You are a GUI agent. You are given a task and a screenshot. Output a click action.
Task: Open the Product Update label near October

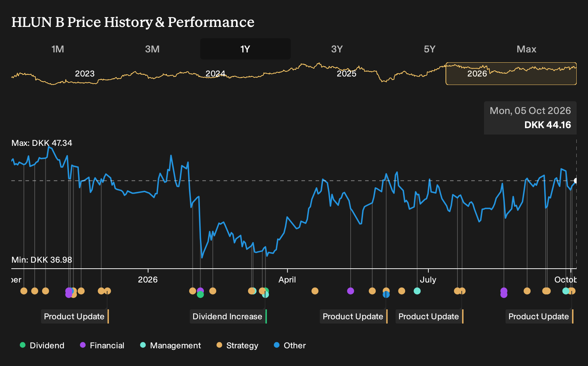(x=540, y=316)
